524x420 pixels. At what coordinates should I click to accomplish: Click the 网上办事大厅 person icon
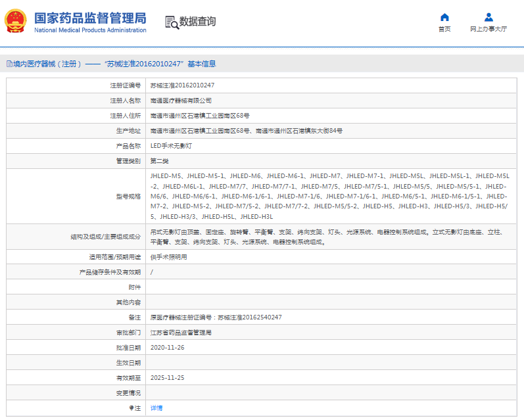(488, 17)
